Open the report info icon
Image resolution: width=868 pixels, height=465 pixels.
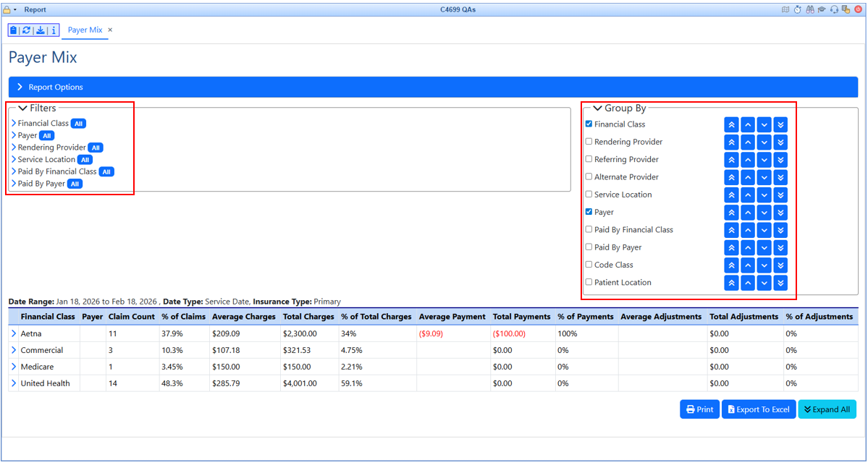point(53,30)
